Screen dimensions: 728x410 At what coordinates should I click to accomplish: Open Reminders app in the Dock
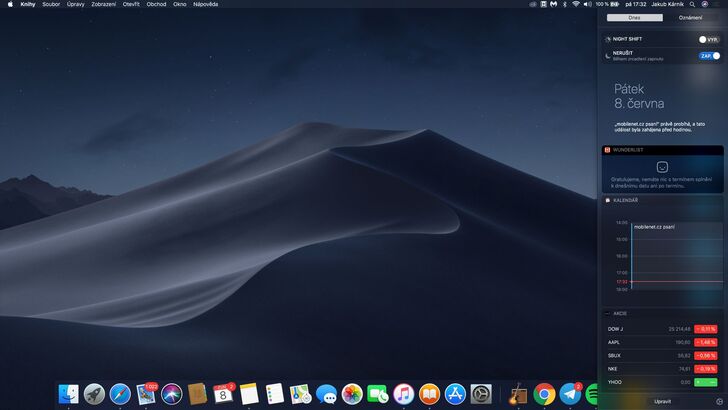275,394
